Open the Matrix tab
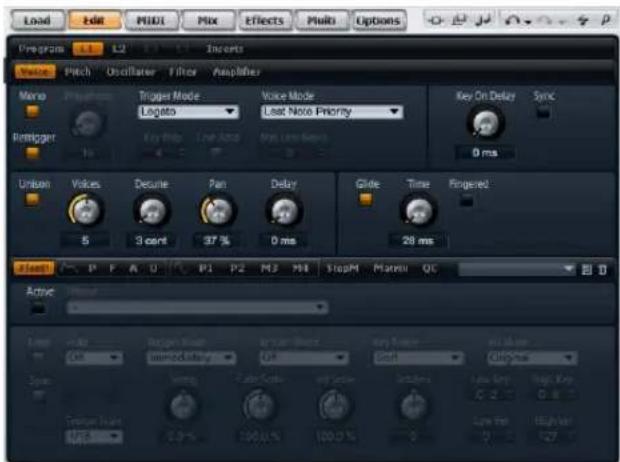This screenshot has width=620, height=462. tap(390, 269)
